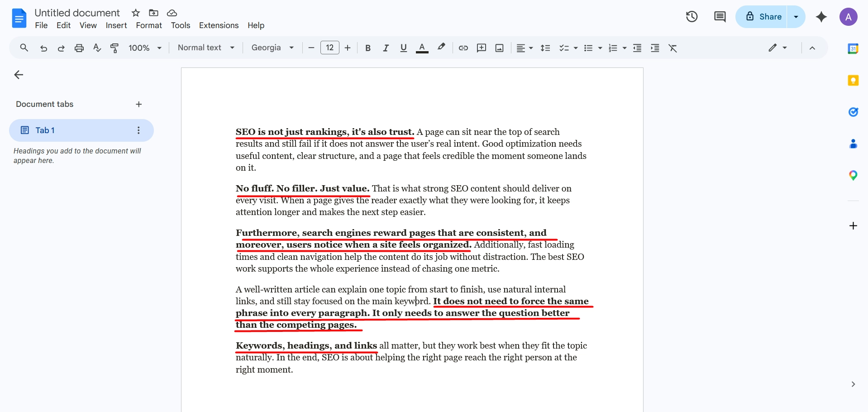
Task: Open the Insert menu
Action: coord(116,25)
